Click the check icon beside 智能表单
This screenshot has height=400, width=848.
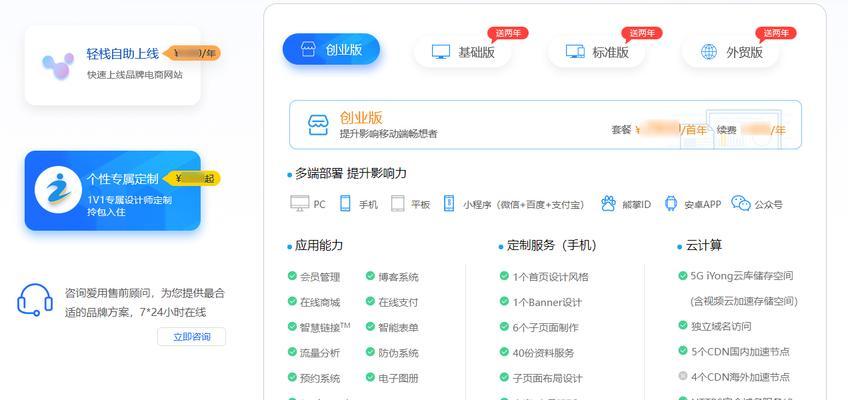[370, 326]
